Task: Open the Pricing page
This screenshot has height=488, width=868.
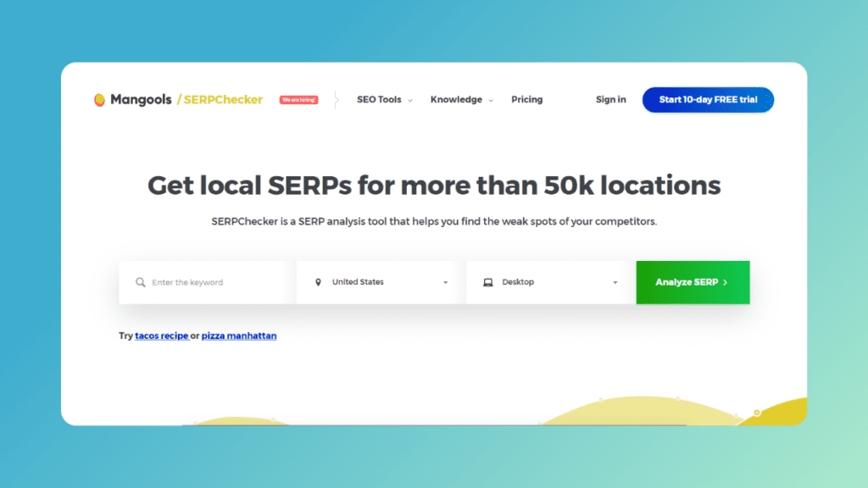Action: point(527,100)
